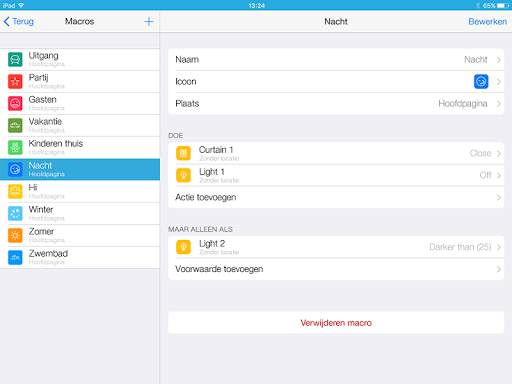The width and height of the screenshot is (512, 384).
Task: Tap the Off value for Light 1
Action: tap(485, 175)
